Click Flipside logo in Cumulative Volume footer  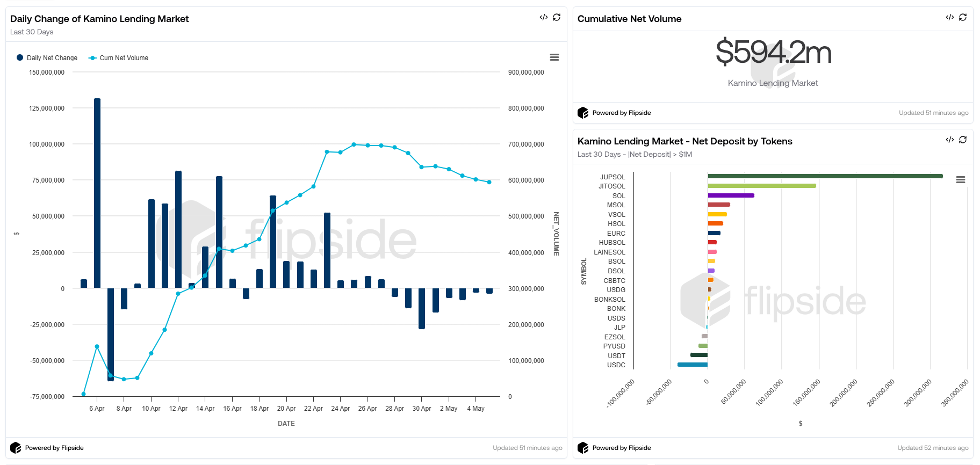pos(583,113)
